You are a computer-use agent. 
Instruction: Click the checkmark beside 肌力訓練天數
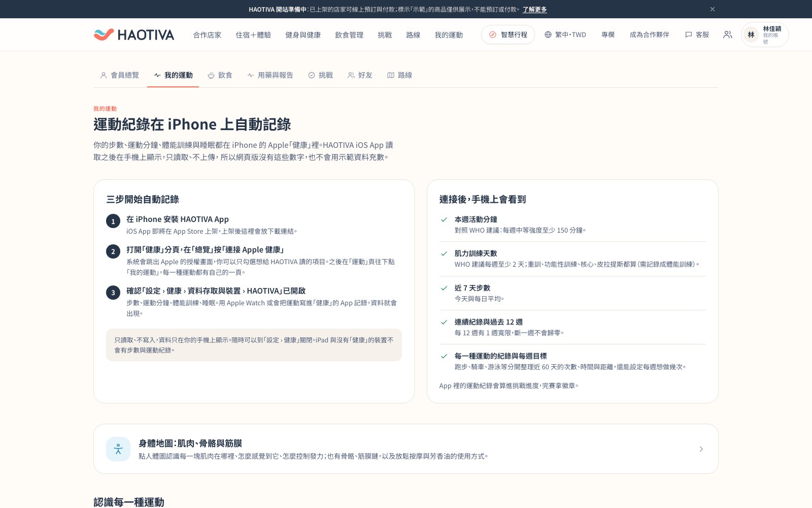click(x=444, y=253)
